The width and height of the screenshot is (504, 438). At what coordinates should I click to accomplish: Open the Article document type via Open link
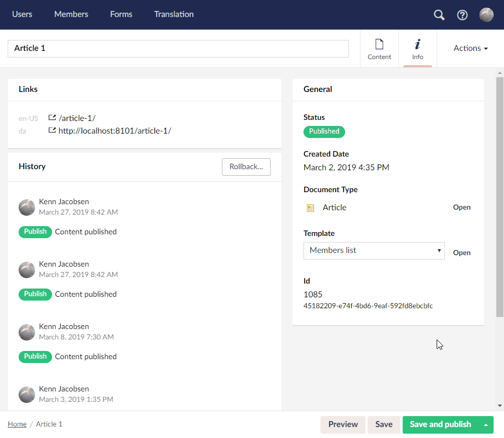[x=462, y=208]
